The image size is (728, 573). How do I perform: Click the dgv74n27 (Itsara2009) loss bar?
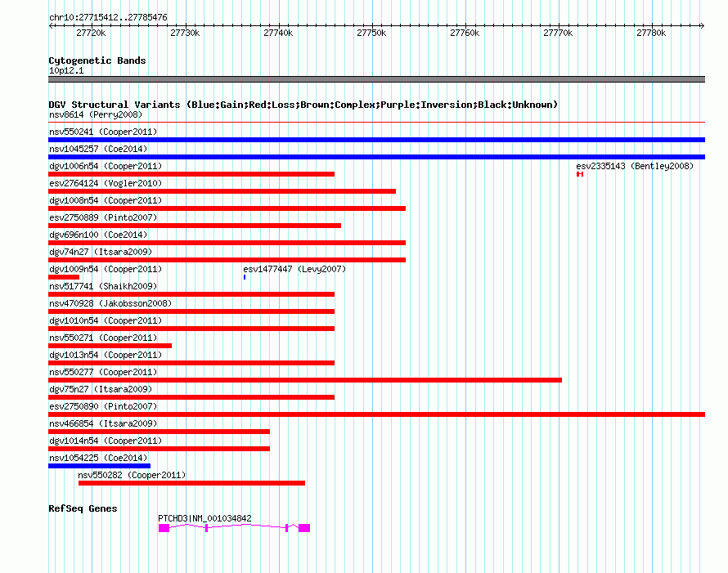227,260
